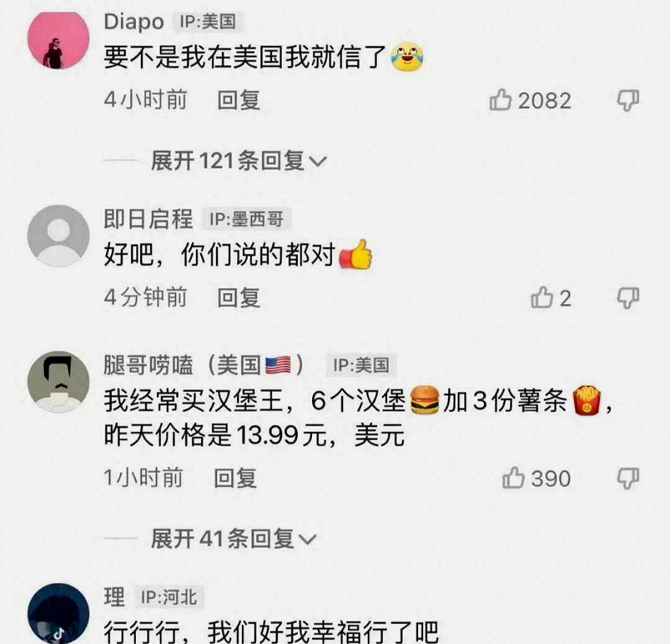Dislike Diapo's comment
Image resolution: width=670 pixels, height=644 pixels.
pyautogui.click(x=628, y=101)
